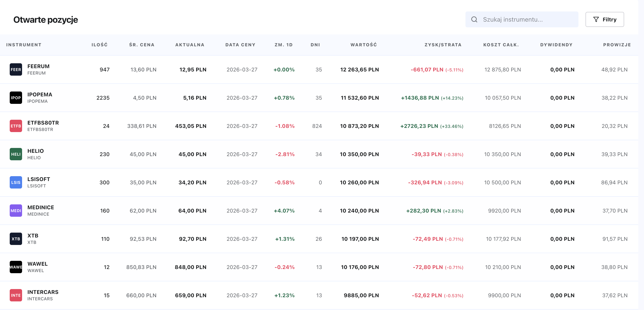Viewport: 644px width, 310px height.
Task: Click MEDINICE total cost 9920,00 PLN
Action: [505, 211]
